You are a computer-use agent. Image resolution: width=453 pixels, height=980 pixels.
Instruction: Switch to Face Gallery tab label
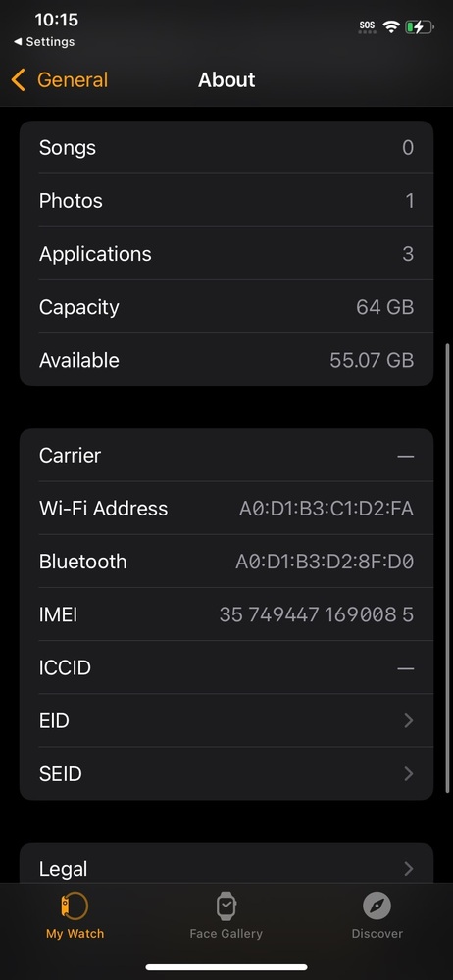click(x=226, y=934)
